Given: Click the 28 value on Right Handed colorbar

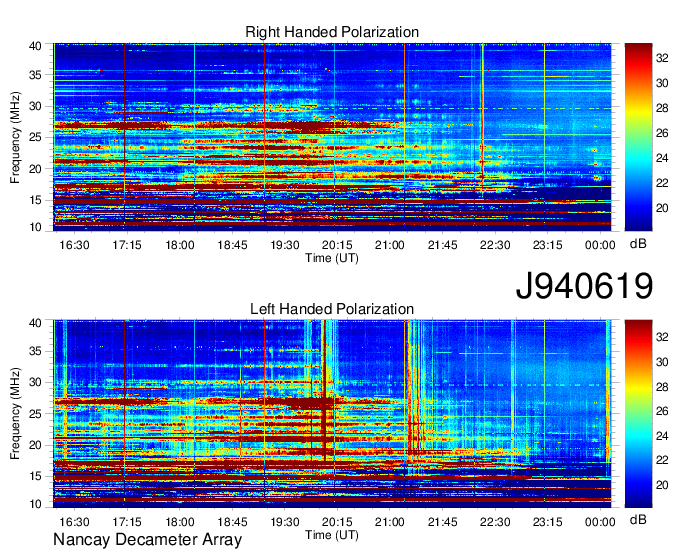Looking at the screenshot, I should (662, 108).
